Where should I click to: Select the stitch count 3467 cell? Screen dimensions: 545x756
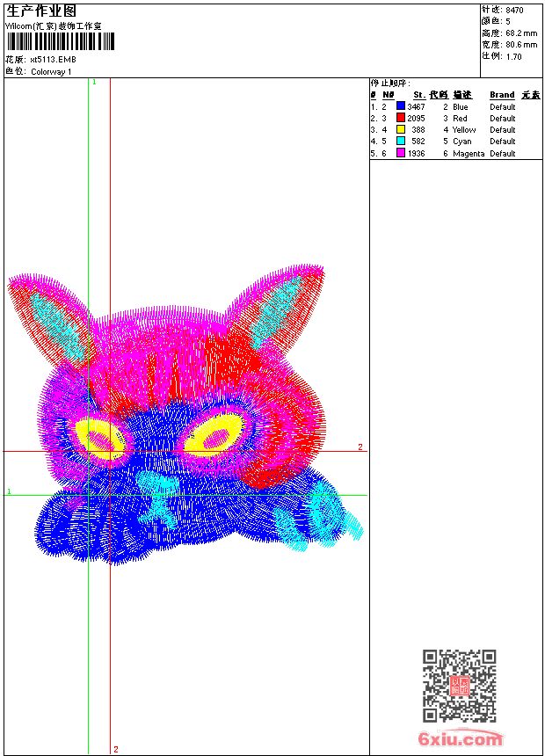[417, 106]
